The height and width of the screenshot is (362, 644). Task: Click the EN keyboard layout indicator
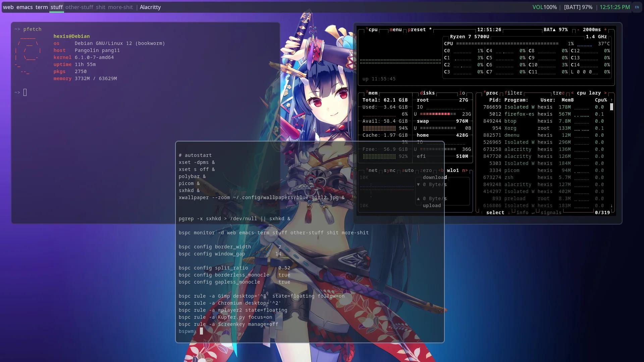tap(637, 7)
